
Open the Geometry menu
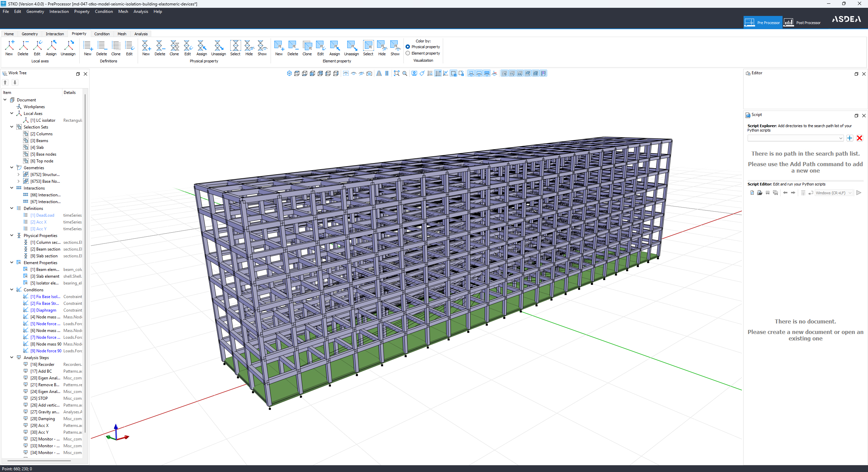(x=35, y=12)
